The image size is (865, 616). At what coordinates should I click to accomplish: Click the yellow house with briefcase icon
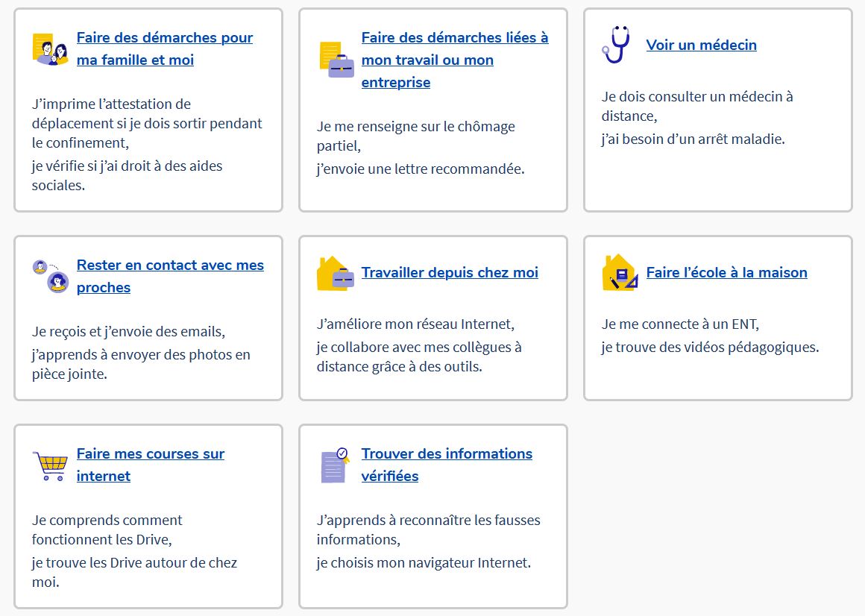coord(335,273)
